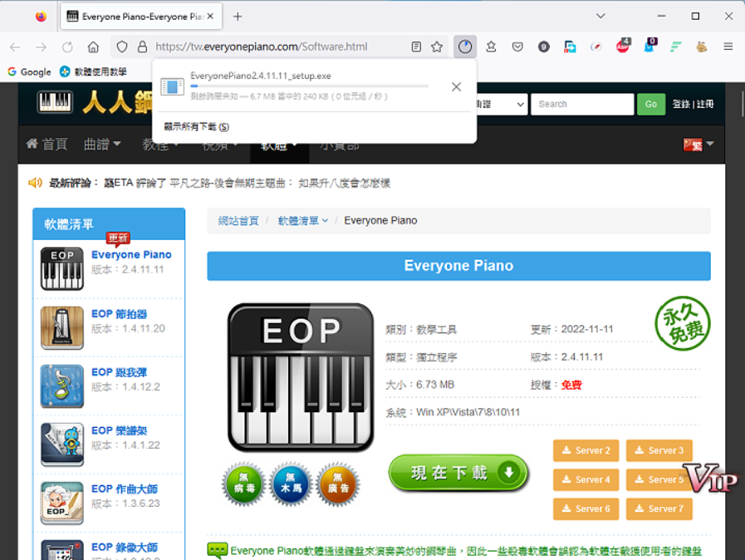The image size is (745, 560).
Task: Download from Server 7
Action: (x=659, y=508)
